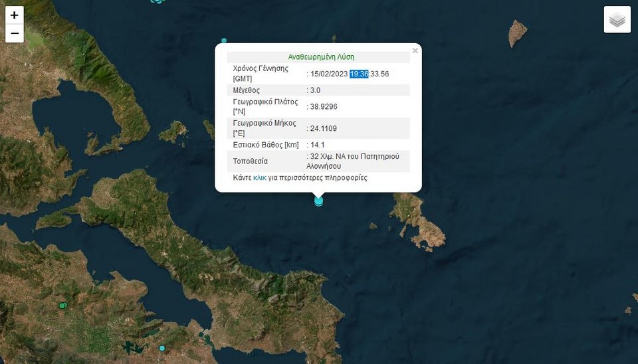
Task: Close the earthquake info popup
Action: click(x=415, y=50)
